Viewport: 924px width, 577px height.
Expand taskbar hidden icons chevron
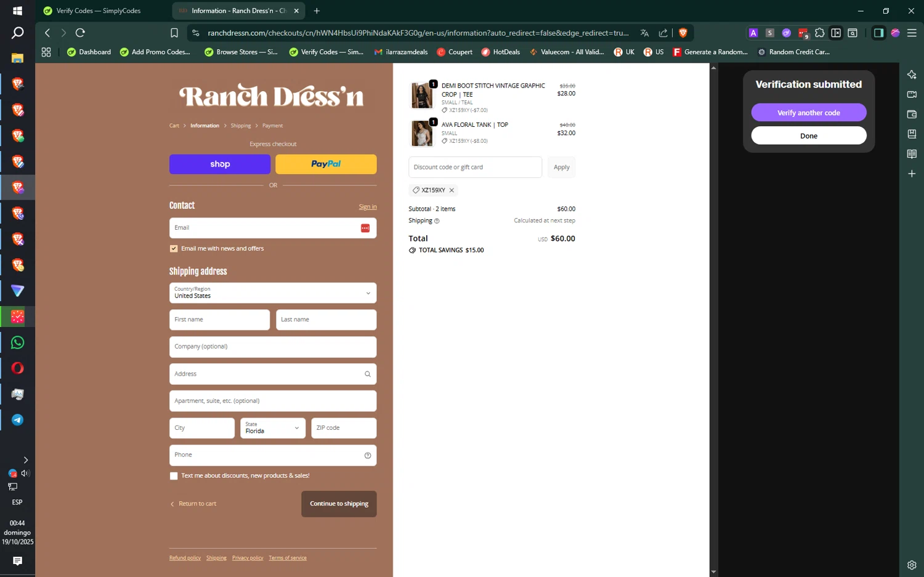click(25, 460)
